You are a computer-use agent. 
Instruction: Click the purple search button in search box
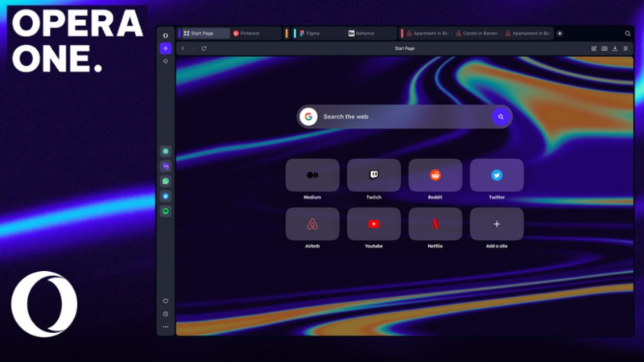501,117
